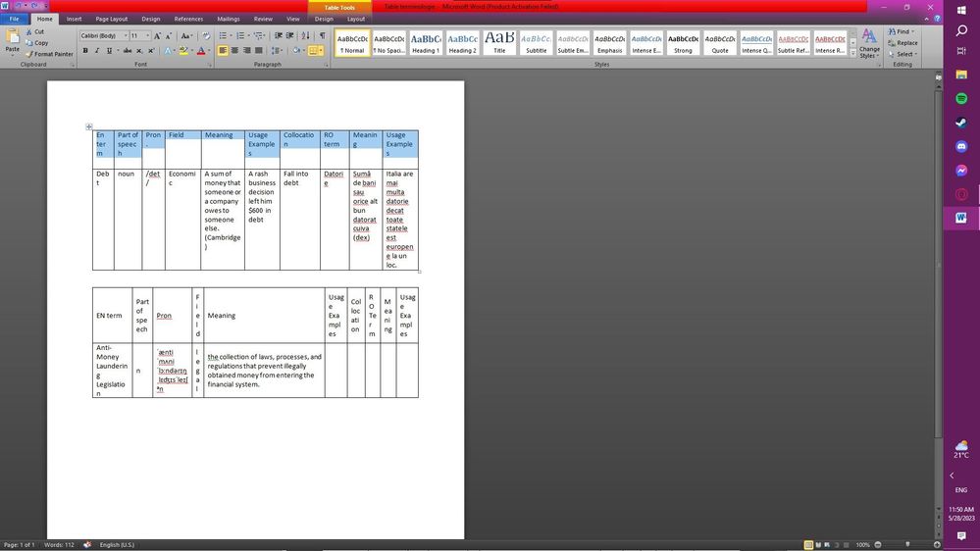Clear all formatting
Image resolution: width=980 pixels, height=551 pixels.
(206, 35)
